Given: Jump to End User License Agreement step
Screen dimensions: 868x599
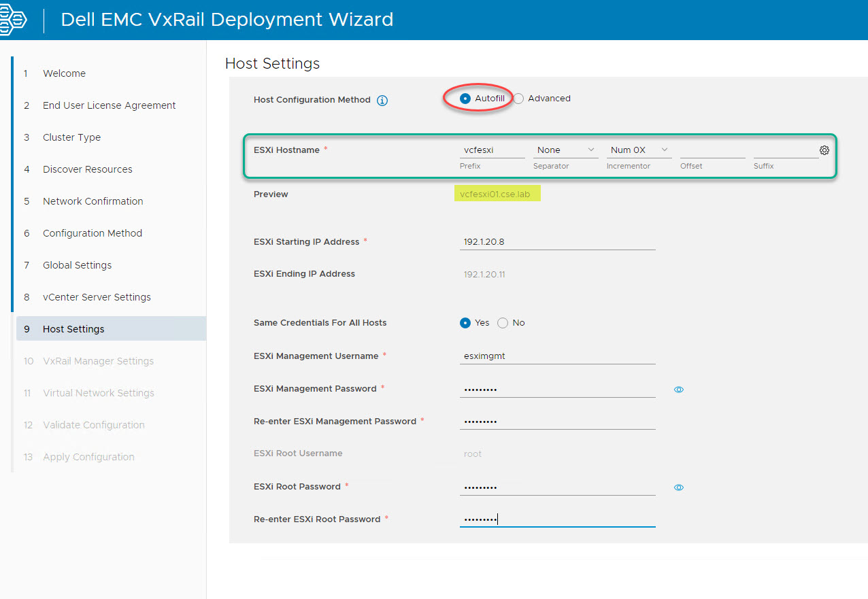Looking at the screenshot, I should tap(109, 105).
